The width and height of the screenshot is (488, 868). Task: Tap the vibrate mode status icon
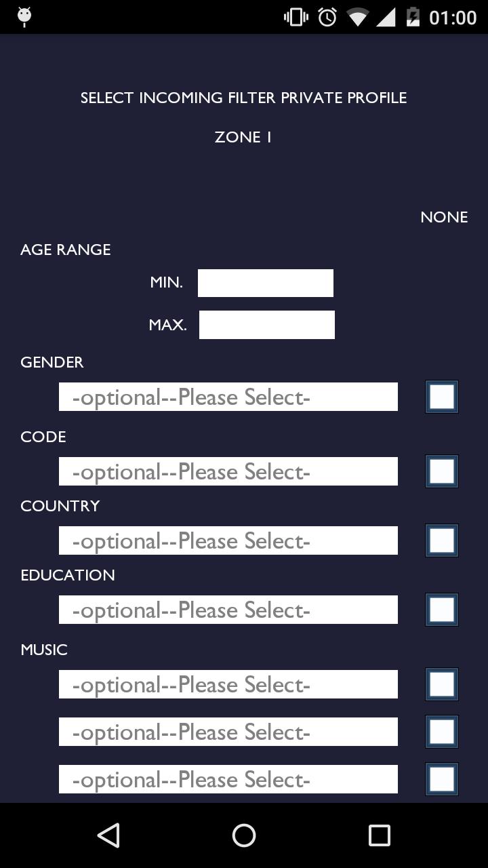(x=296, y=17)
